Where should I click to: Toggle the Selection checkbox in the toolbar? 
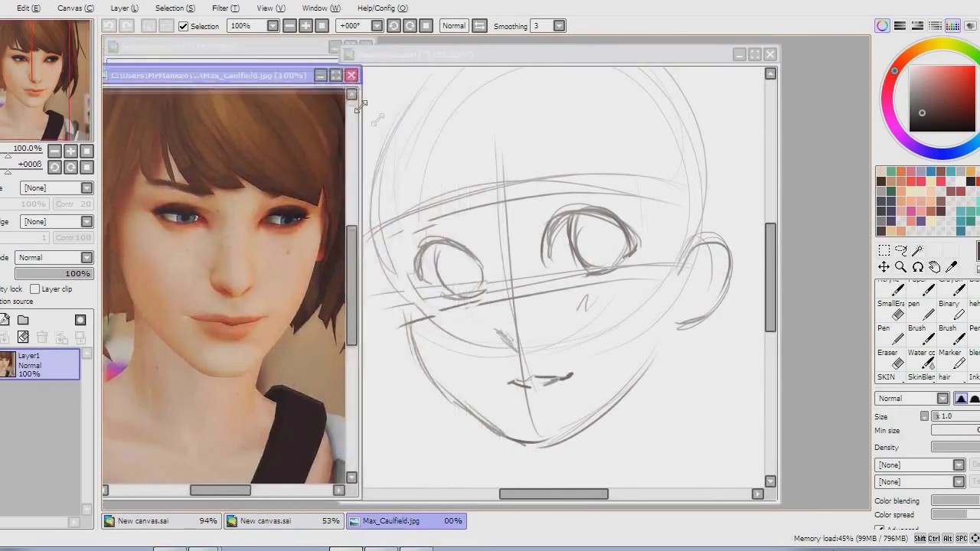coord(183,26)
